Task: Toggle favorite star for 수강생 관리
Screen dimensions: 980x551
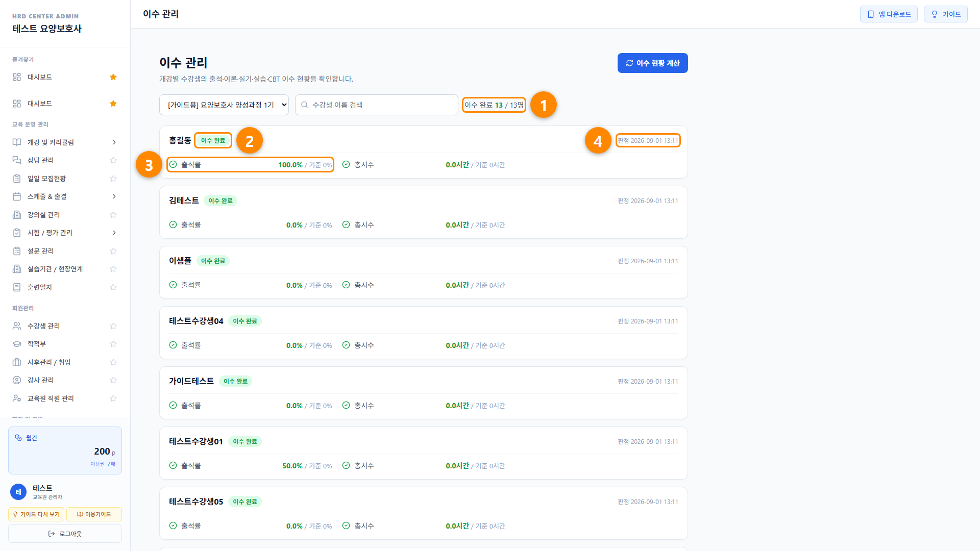Action: pyautogui.click(x=113, y=326)
